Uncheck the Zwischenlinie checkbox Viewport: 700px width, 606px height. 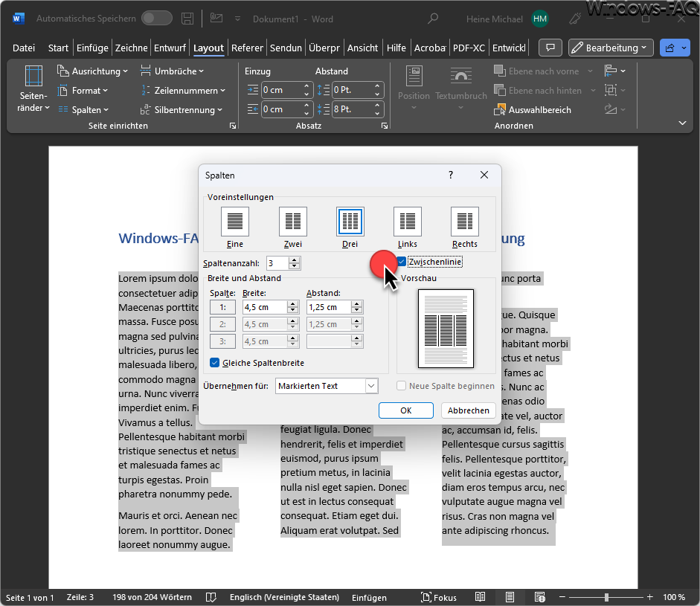click(402, 262)
